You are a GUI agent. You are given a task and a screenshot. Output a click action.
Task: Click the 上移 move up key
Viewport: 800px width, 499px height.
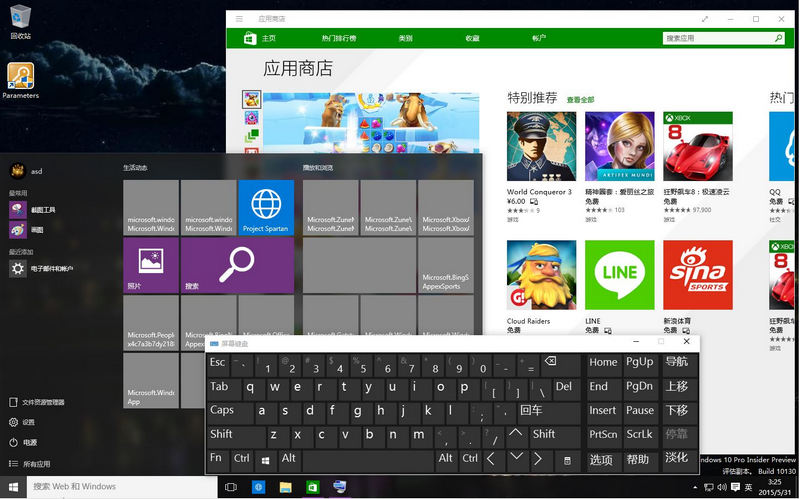[678, 388]
